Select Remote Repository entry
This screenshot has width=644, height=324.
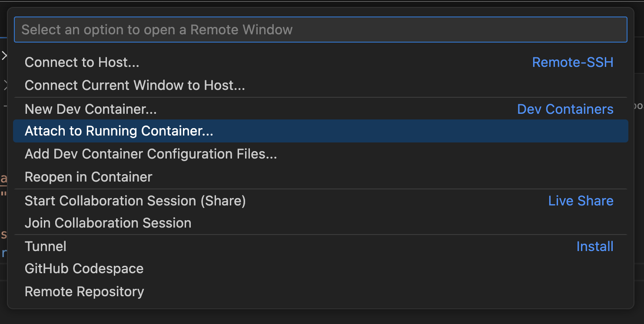pyautogui.click(x=320, y=291)
